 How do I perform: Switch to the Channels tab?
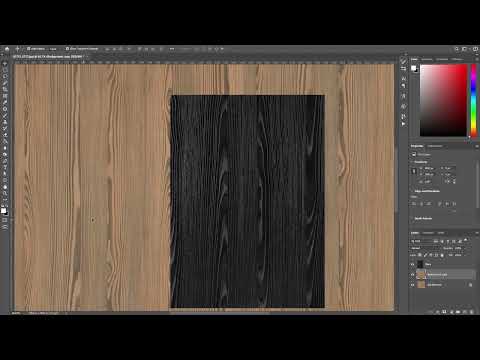428,233
